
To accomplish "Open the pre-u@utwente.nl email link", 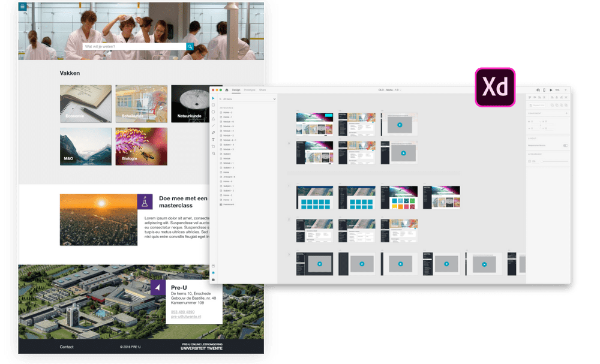I will pyautogui.click(x=186, y=316).
